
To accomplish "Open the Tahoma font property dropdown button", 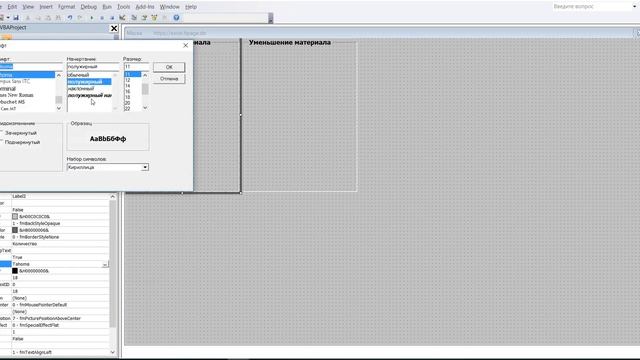I will pos(105,264).
